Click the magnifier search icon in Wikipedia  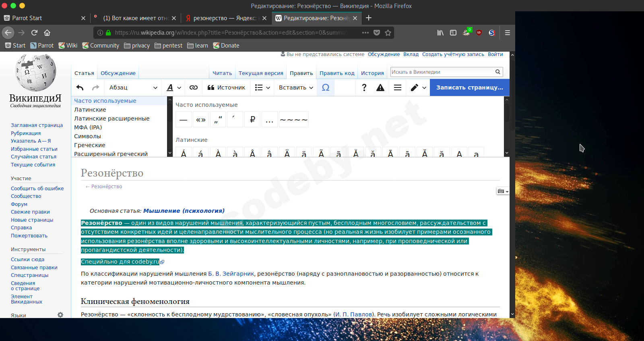coord(498,72)
